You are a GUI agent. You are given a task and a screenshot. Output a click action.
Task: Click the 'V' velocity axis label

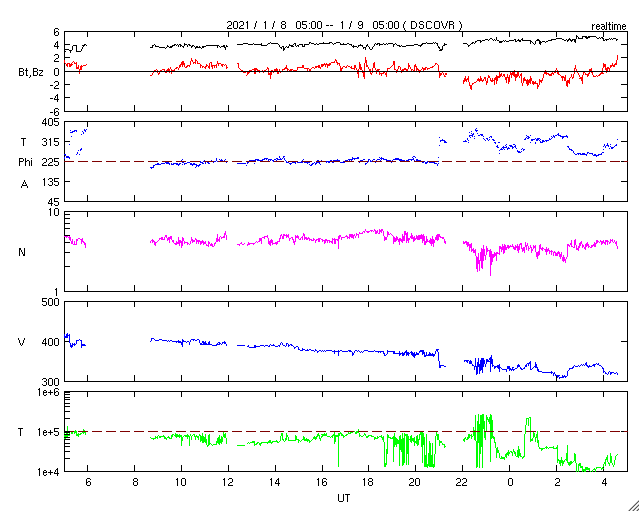click(x=22, y=342)
